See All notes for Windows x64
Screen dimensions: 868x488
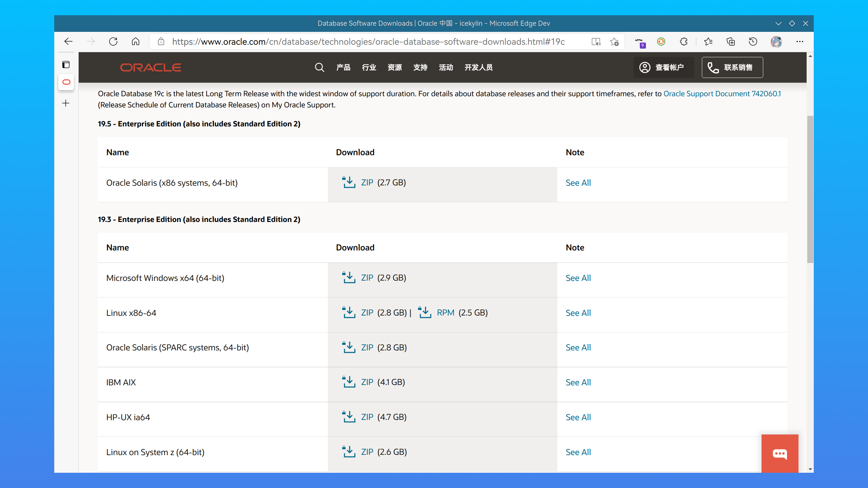578,278
